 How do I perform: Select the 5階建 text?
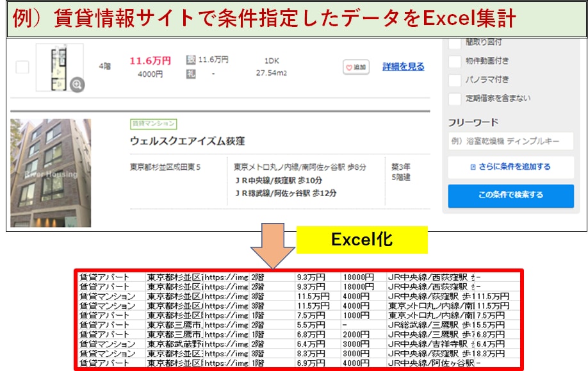click(x=401, y=177)
